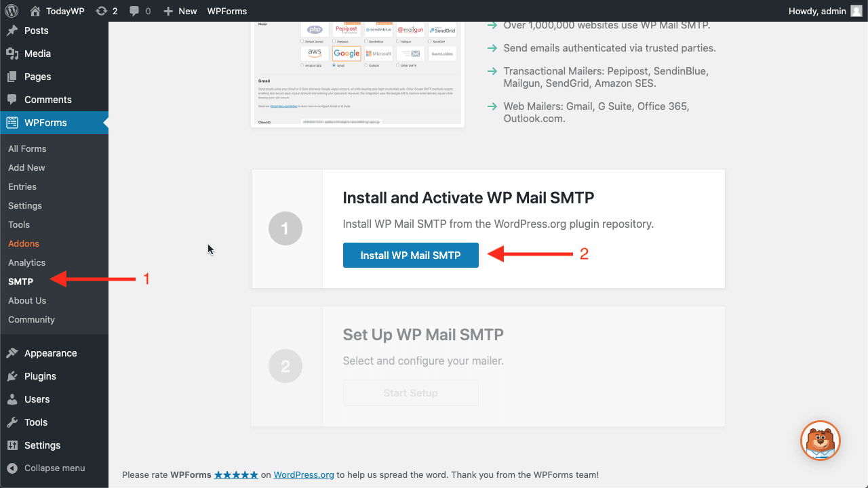
Task: Open the Plugins menu
Action: click(54, 376)
